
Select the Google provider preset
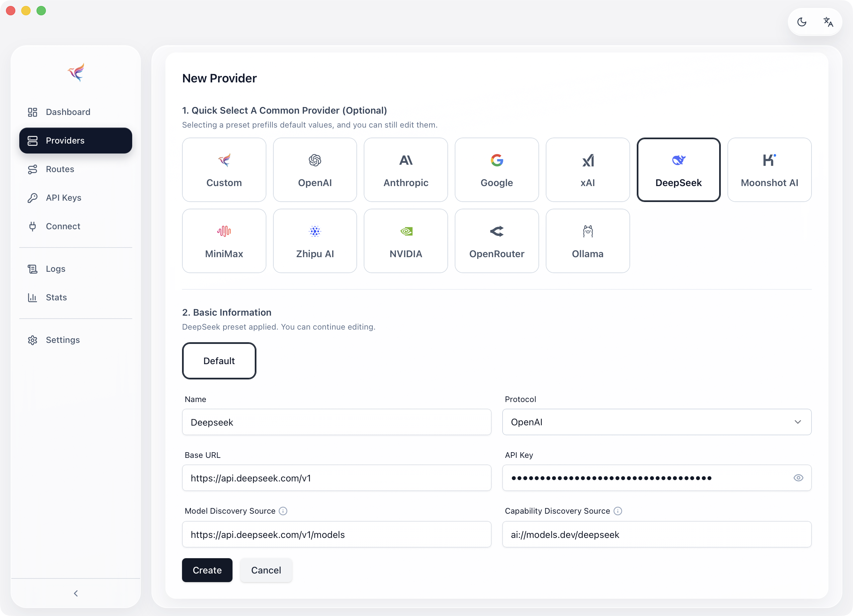[x=497, y=170]
